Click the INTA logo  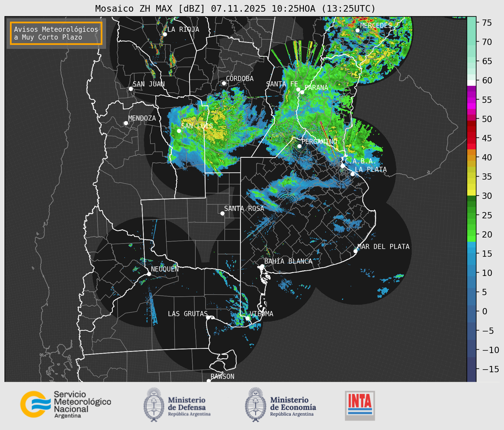360,405
